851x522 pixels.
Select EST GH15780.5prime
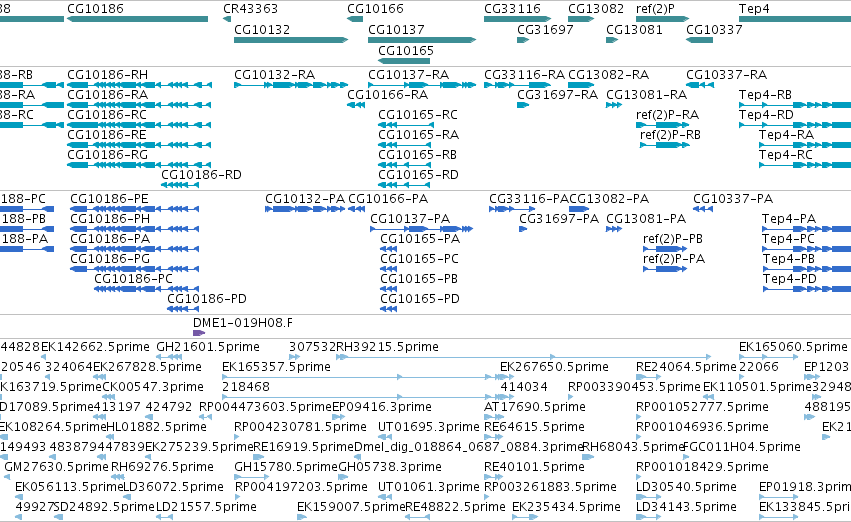251,477
